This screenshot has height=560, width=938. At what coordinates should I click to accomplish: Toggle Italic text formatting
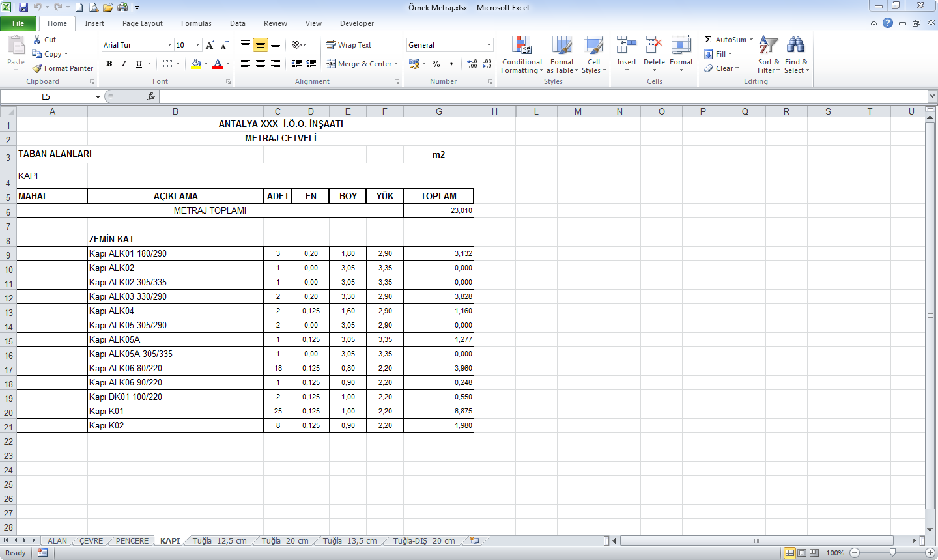click(x=124, y=64)
